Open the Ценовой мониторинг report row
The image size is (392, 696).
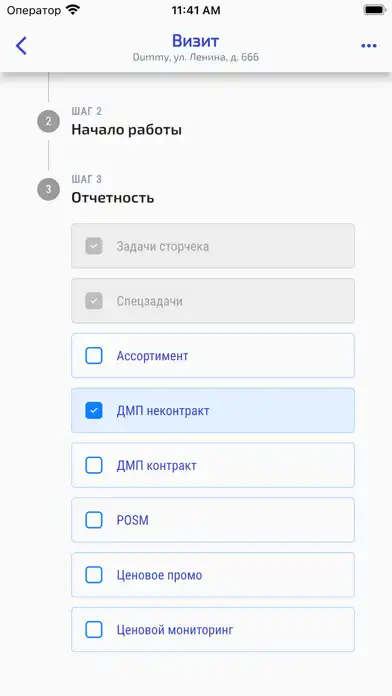click(x=213, y=629)
